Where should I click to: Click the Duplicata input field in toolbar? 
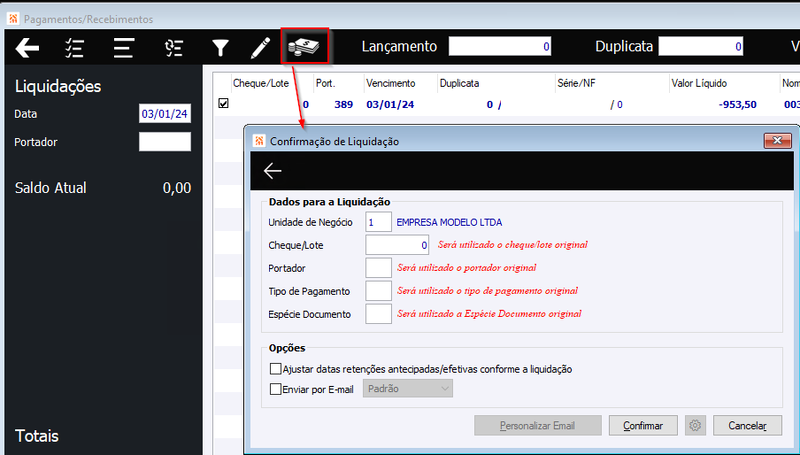click(x=701, y=46)
